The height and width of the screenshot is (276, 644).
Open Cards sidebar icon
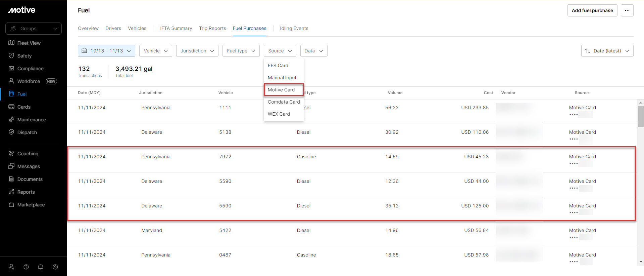pyautogui.click(x=11, y=107)
